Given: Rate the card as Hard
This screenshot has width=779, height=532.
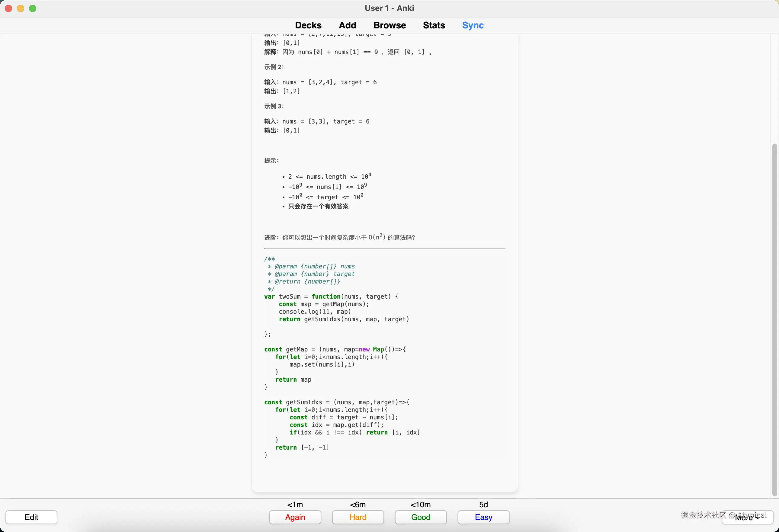Looking at the screenshot, I should click(x=358, y=517).
